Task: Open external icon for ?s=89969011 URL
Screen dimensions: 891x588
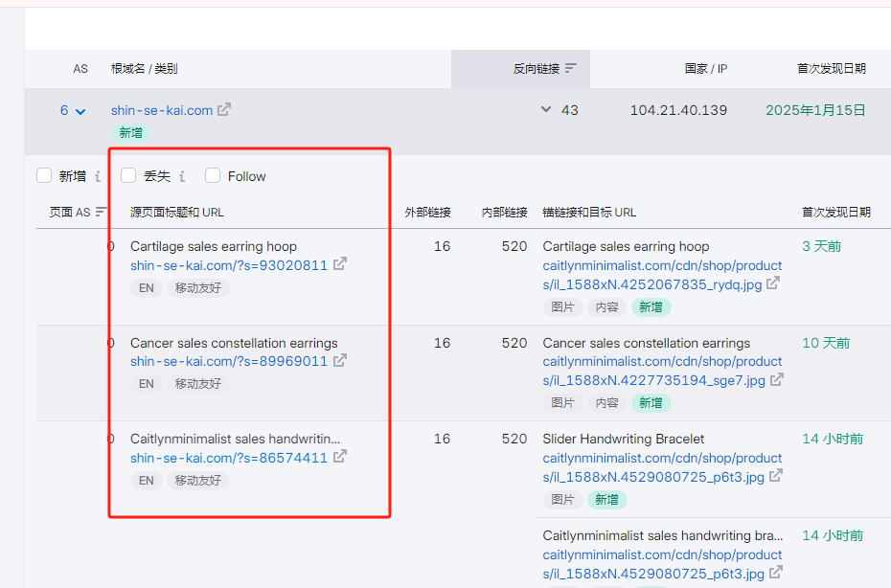Action: (x=340, y=360)
